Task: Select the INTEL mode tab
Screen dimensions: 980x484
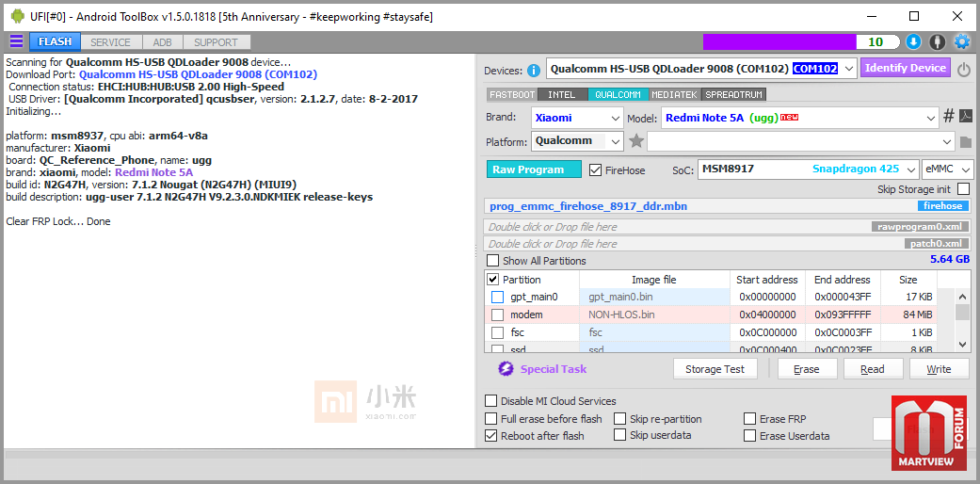Action: click(562, 94)
